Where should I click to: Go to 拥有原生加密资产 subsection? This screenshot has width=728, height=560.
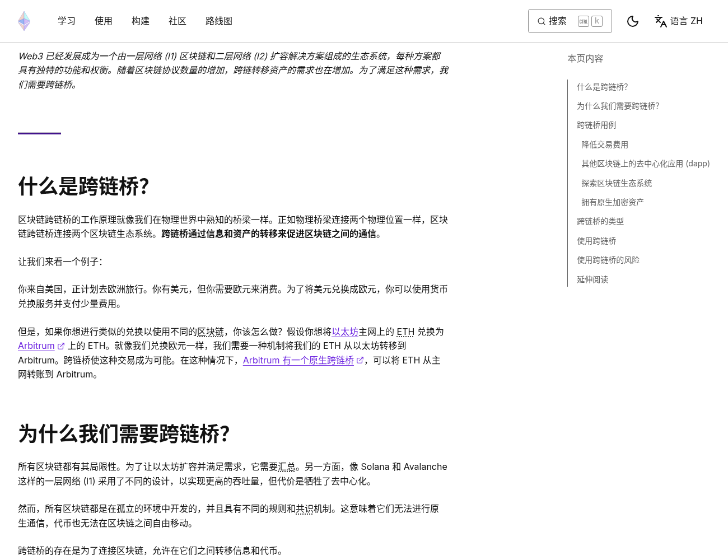613,202
